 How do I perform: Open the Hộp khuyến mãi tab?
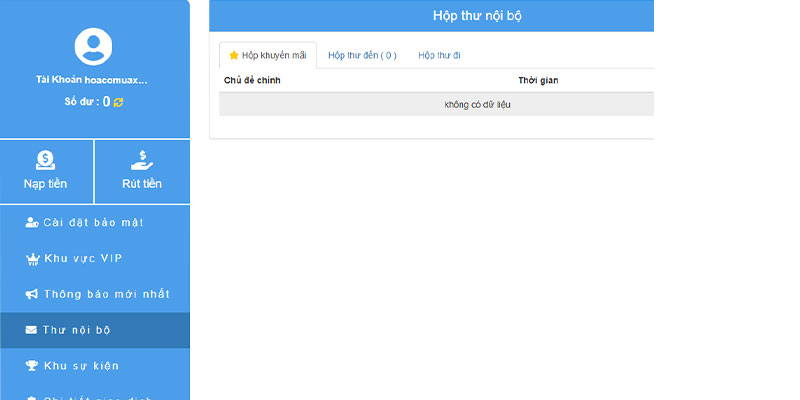point(268,56)
